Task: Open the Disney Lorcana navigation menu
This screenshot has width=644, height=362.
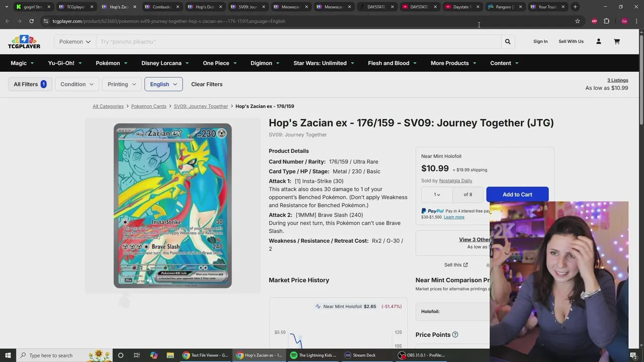Action: click(165, 63)
